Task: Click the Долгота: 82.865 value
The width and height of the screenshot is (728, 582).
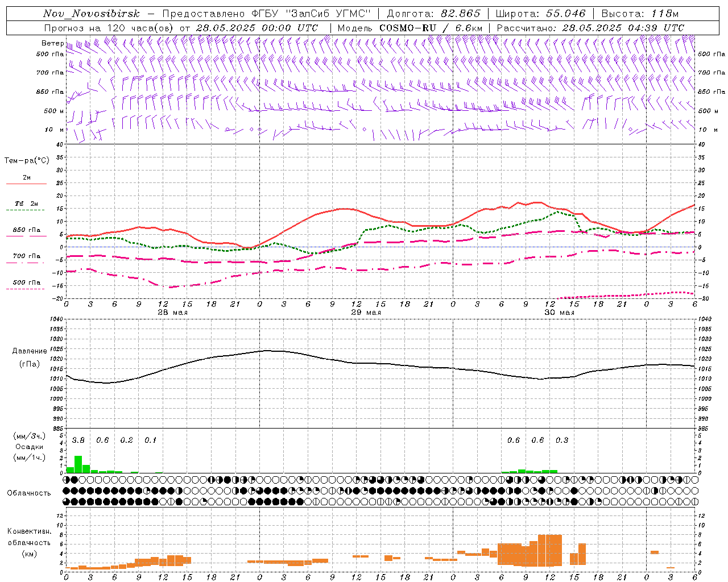Action: [433, 14]
